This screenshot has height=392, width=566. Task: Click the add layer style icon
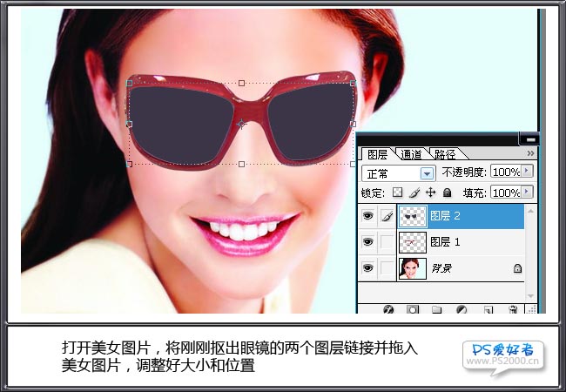[389, 308]
